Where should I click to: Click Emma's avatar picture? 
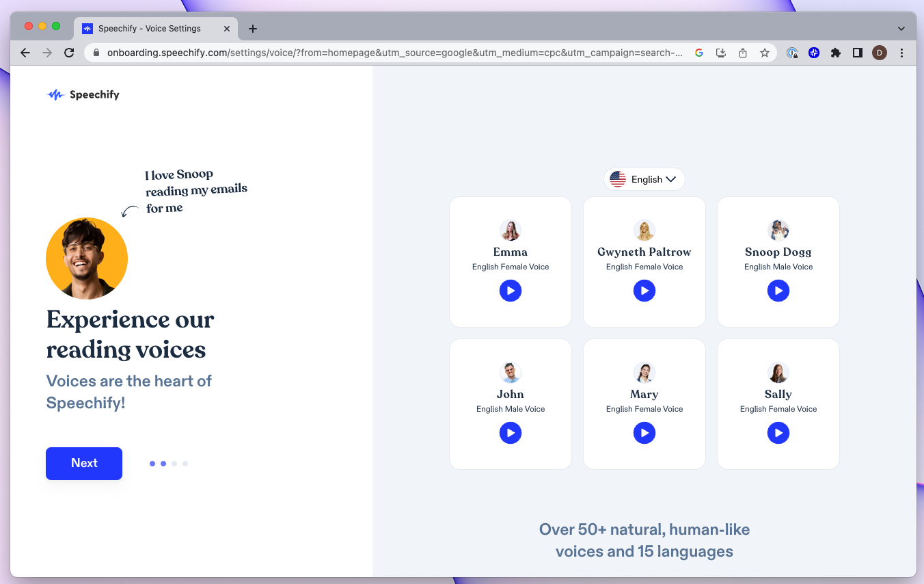click(x=511, y=230)
